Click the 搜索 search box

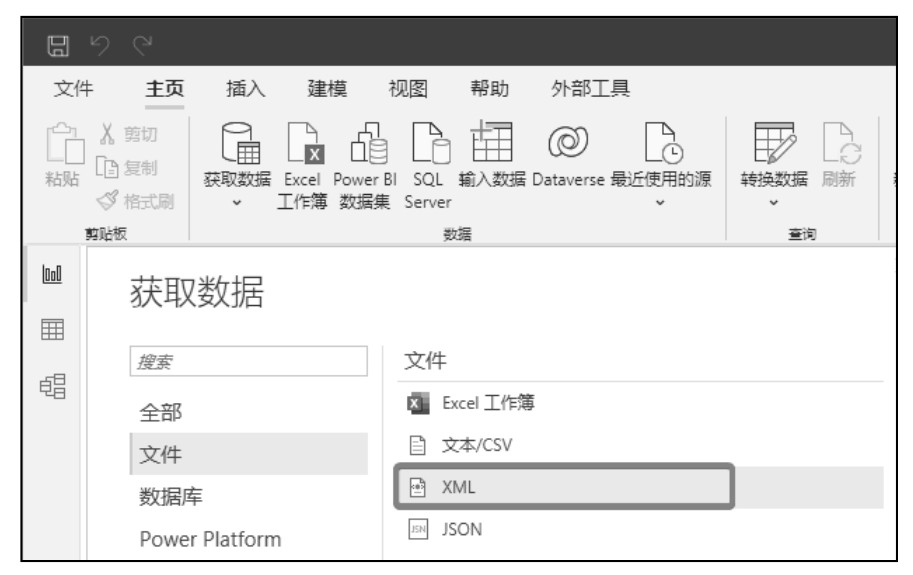pos(249,361)
